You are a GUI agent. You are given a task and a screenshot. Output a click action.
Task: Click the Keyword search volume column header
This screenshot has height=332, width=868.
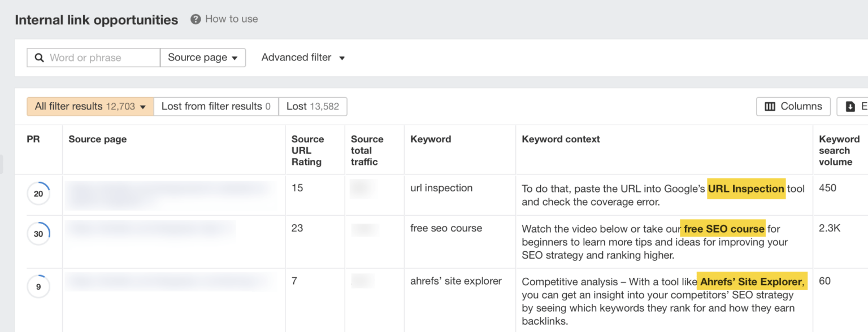pyautogui.click(x=840, y=150)
